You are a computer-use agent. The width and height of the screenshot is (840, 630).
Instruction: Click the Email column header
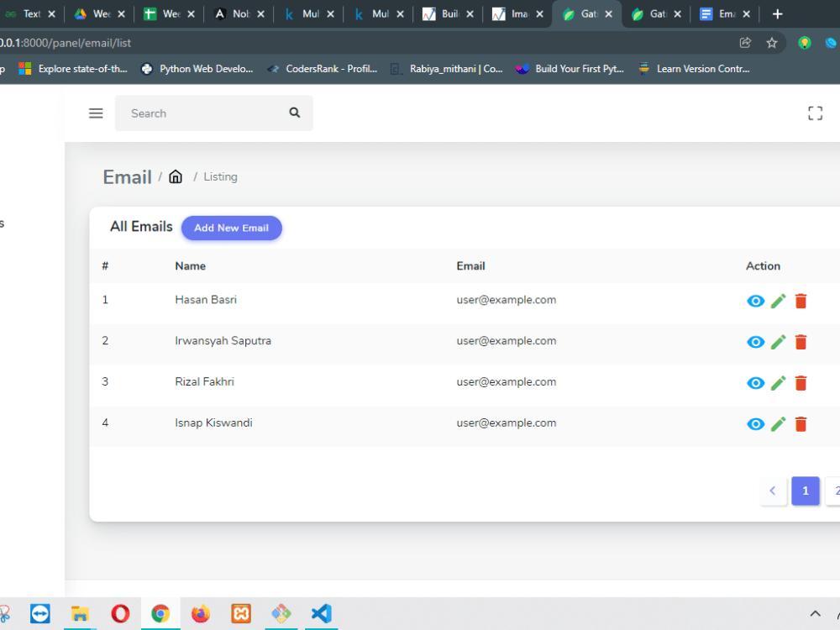(470, 266)
